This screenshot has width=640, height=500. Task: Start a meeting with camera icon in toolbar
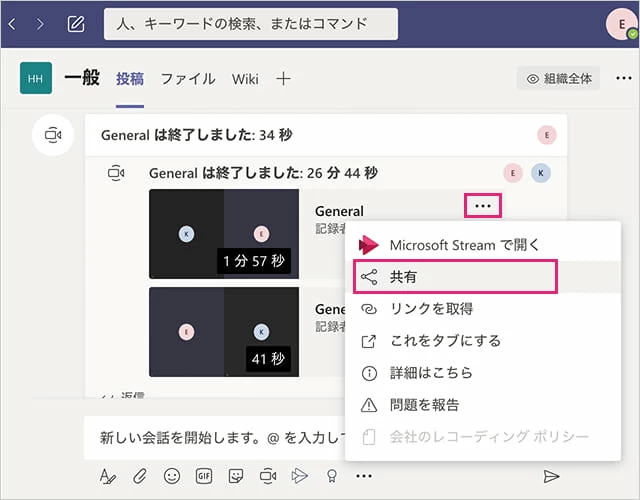tap(268, 476)
